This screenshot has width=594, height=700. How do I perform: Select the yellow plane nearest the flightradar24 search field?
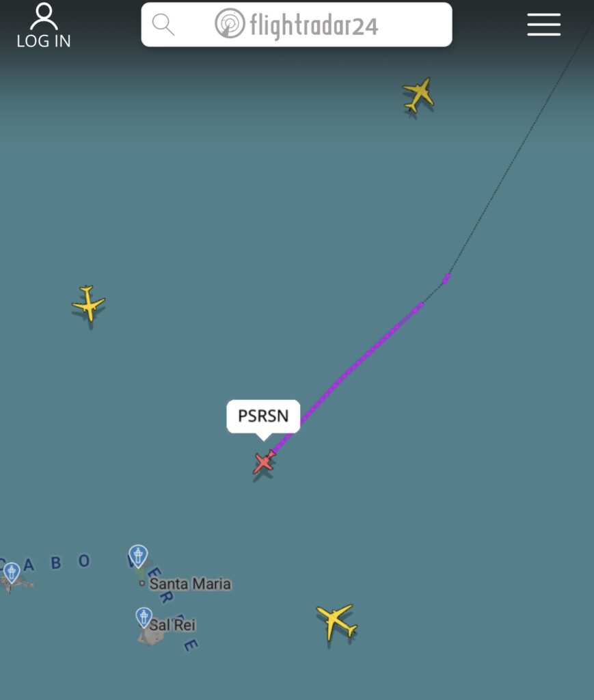click(x=418, y=94)
